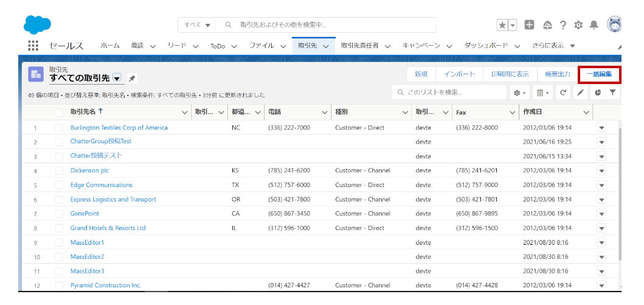Open the favorites star icon
Image resolution: width=644 pixels, height=305 pixels.
click(x=502, y=25)
